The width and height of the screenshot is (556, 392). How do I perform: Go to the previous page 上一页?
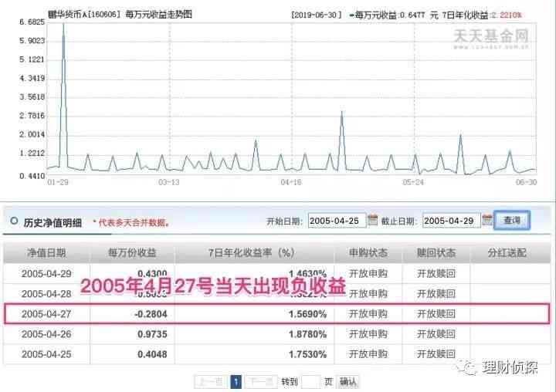[x=210, y=381]
